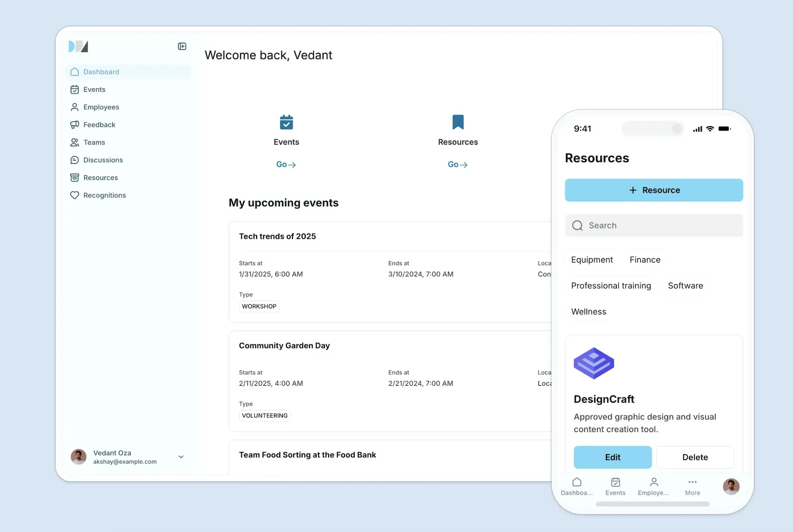Image resolution: width=793 pixels, height=532 pixels.
Task: Delete the DesignCraft resource
Action: 695,457
